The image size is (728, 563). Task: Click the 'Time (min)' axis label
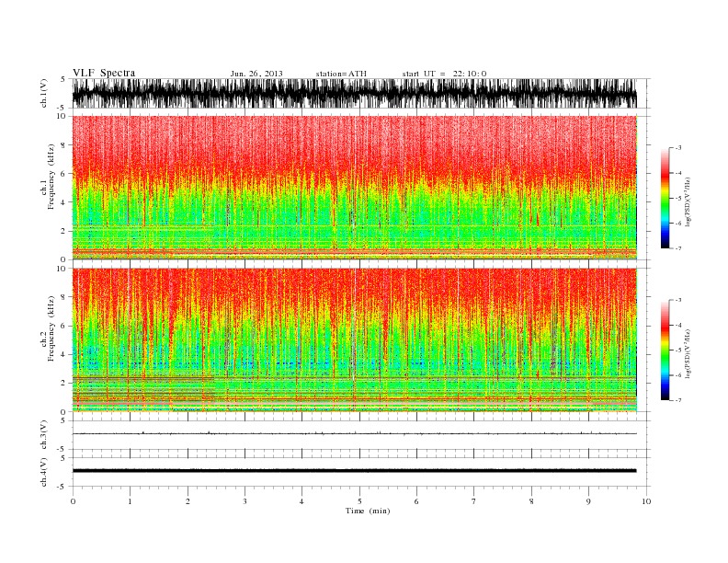click(368, 511)
